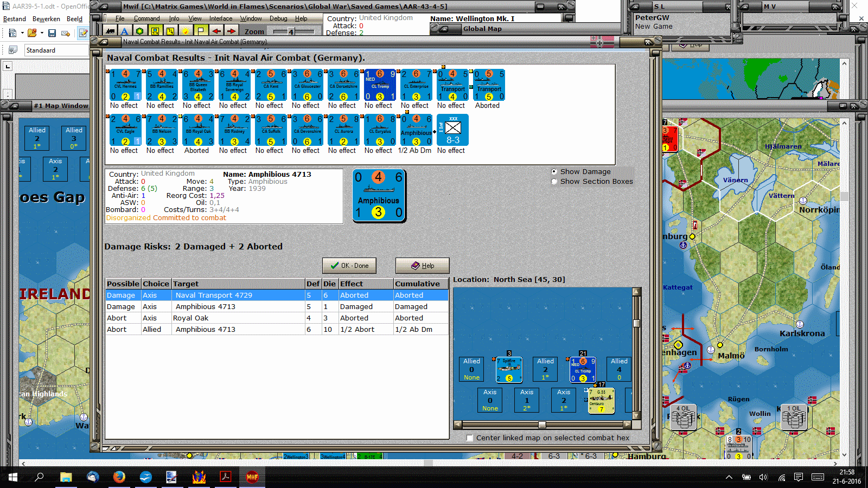Expand the OpenOffice open file dropdown arrow
Image resolution: width=868 pixels, height=488 pixels.
(x=42, y=33)
